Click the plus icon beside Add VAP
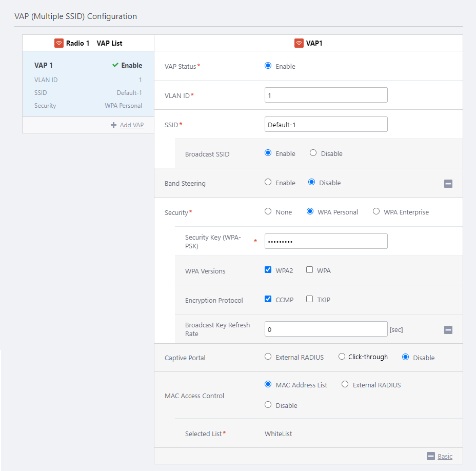The image size is (476, 471). tap(113, 125)
